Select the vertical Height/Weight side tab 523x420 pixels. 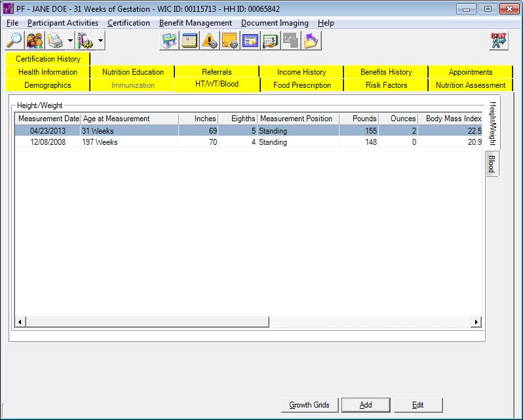[x=492, y=123]
